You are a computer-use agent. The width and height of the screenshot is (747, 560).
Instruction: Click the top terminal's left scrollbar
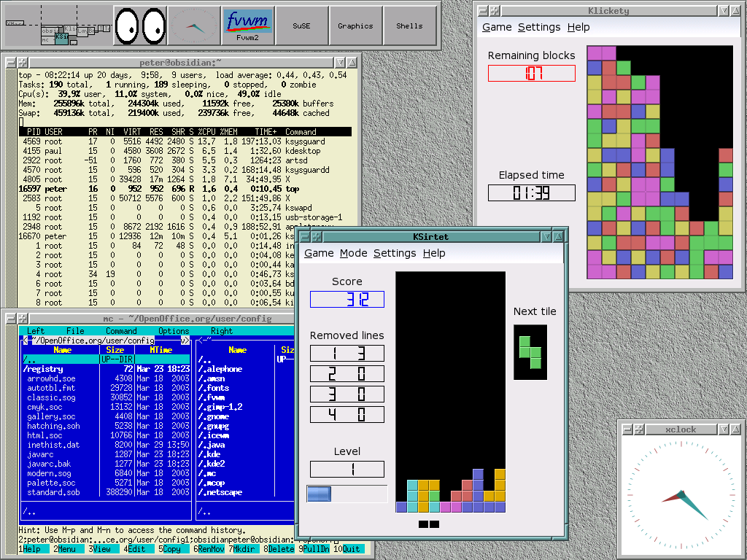click(11, 189)
